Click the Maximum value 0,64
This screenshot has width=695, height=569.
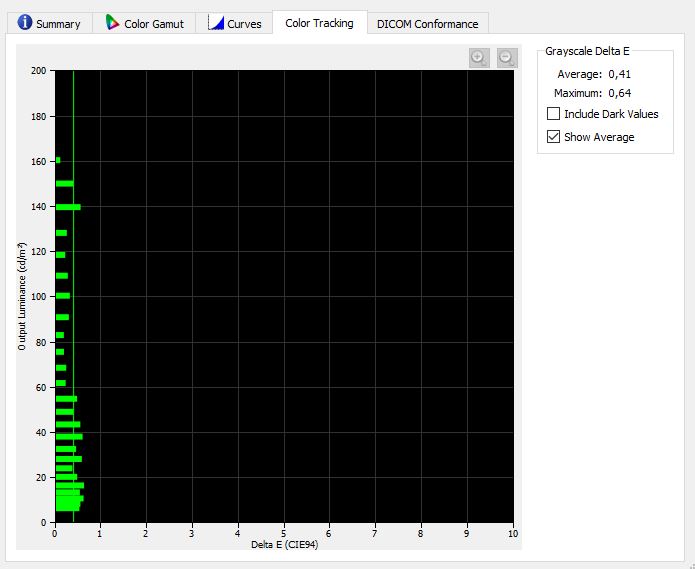pos(619,93)
